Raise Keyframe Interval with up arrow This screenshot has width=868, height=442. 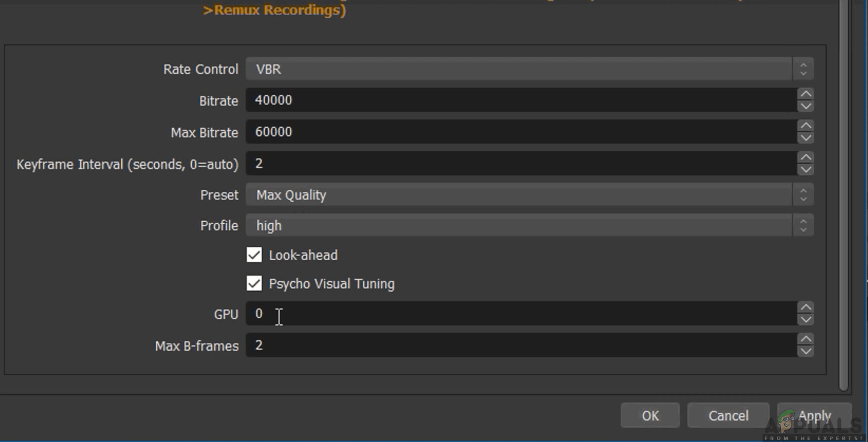[805, 157]
